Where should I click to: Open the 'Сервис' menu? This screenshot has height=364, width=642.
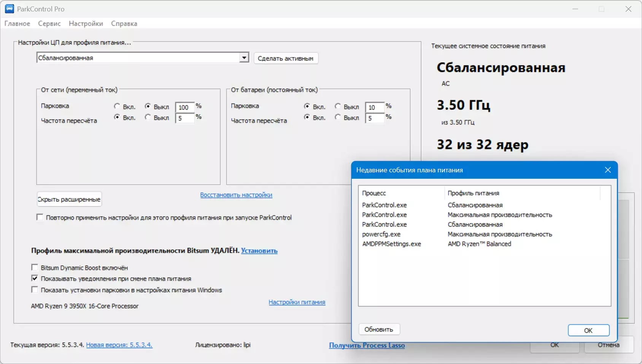(x=49, y=24)
